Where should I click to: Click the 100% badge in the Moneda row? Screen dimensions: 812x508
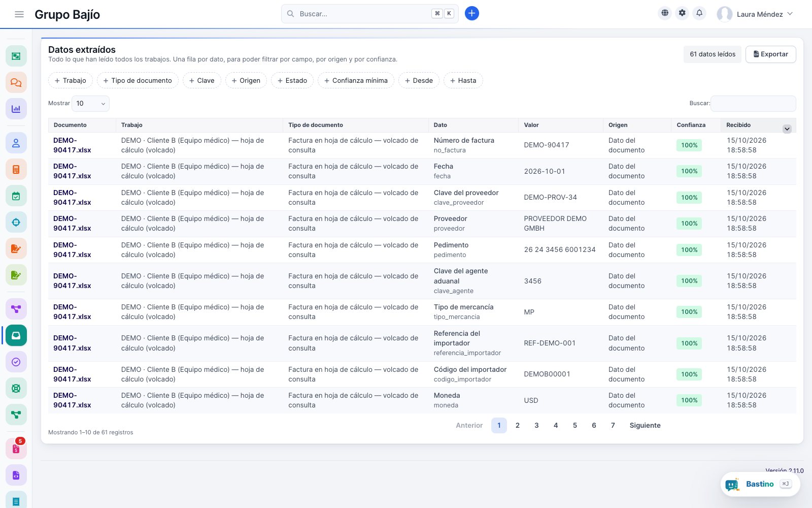(x=689, y=400)
